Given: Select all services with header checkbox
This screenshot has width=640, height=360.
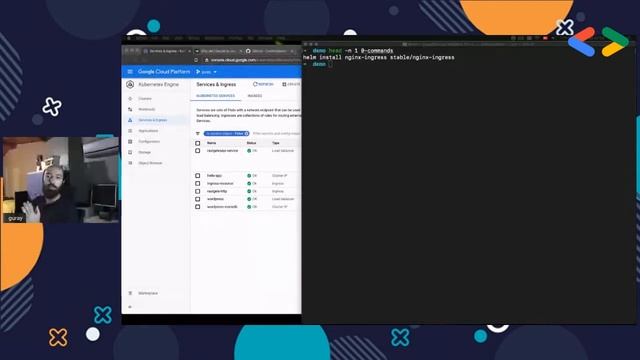Looking at the screenshot, I should [x=198, y=143].
